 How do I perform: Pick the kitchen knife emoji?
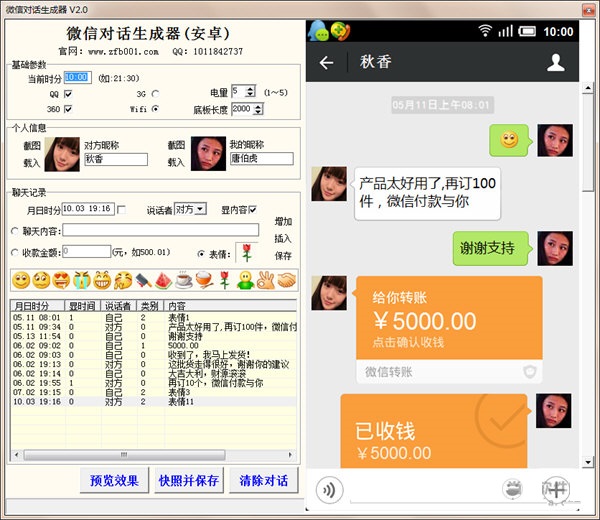(143, 280)
